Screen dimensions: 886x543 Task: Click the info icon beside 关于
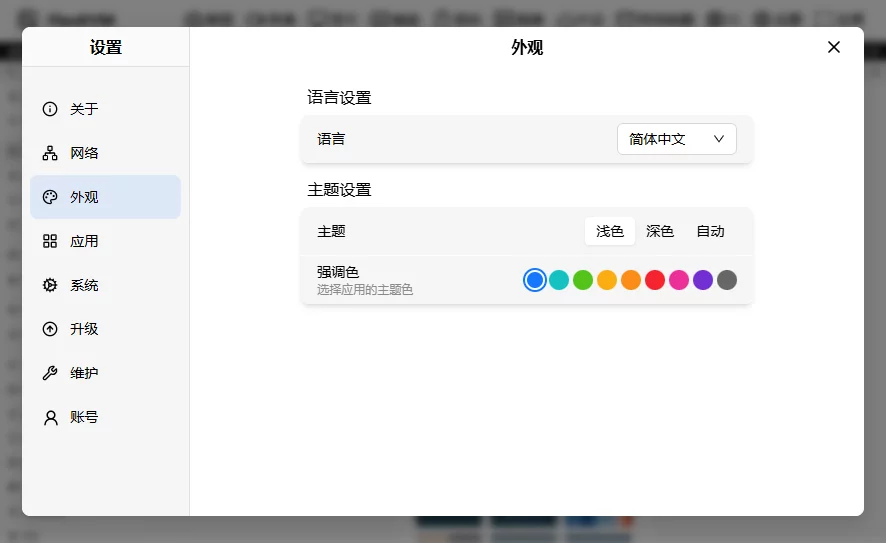tap(50, 109)
